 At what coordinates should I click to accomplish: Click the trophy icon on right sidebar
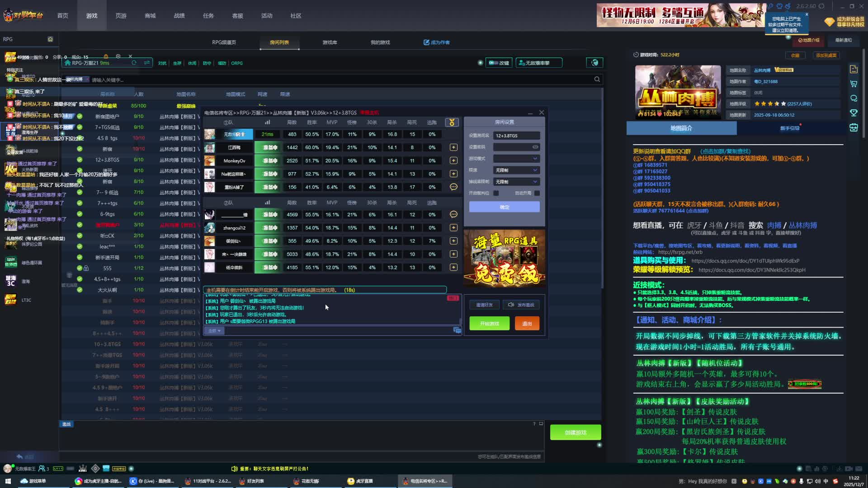click(x=854, y=113)
